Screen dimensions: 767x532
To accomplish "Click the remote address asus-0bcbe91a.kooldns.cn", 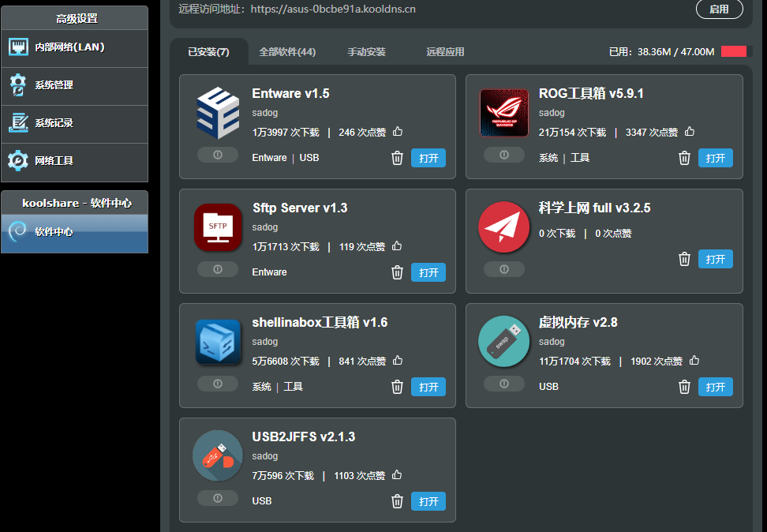I will click(x=333, y=9).
